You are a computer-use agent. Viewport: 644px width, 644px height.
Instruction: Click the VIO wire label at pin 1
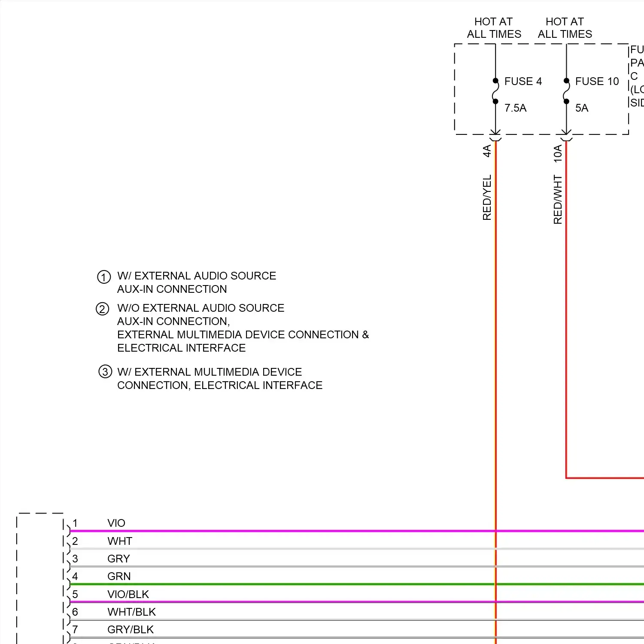(116, 523)
